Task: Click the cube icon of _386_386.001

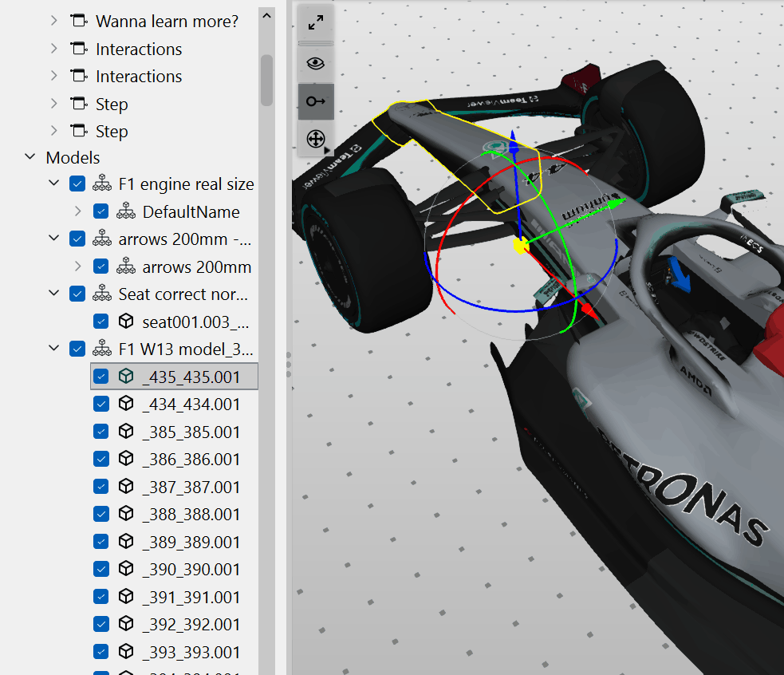Action: point(126,458)
